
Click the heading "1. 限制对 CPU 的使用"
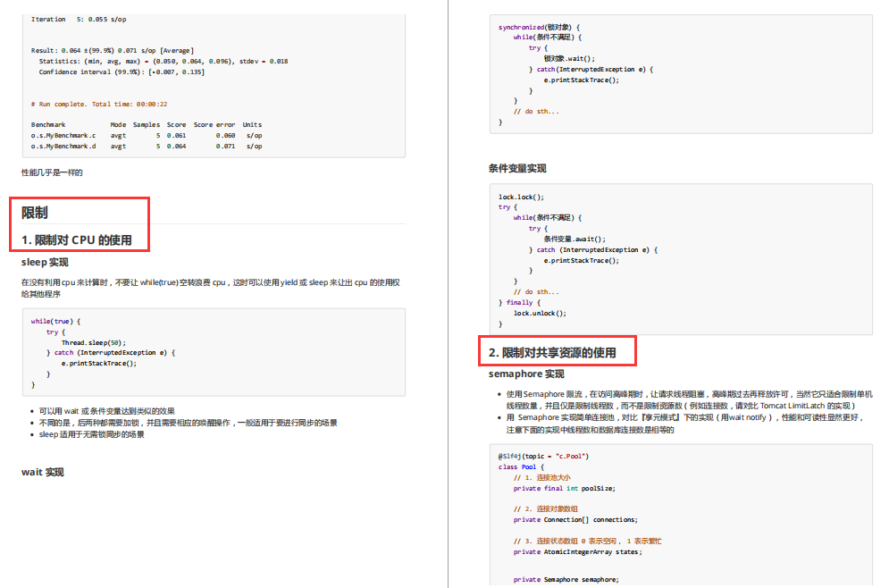[x=77, y=239]
